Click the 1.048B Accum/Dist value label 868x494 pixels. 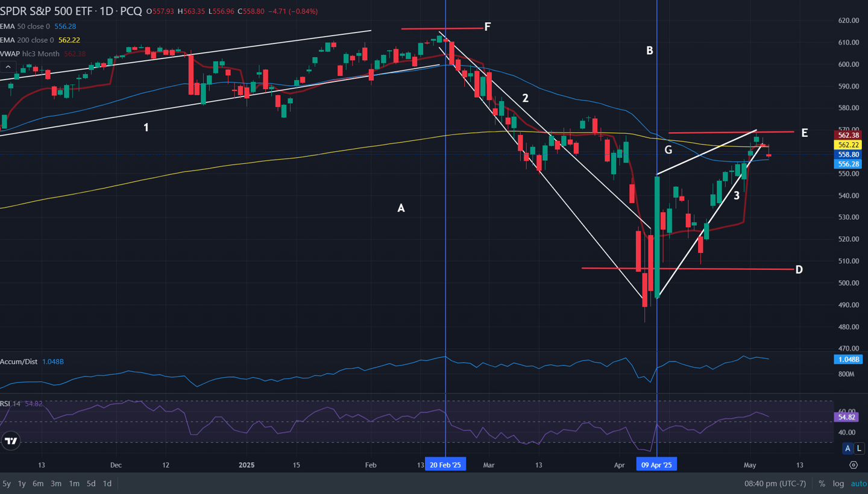(x=848, y=360)
